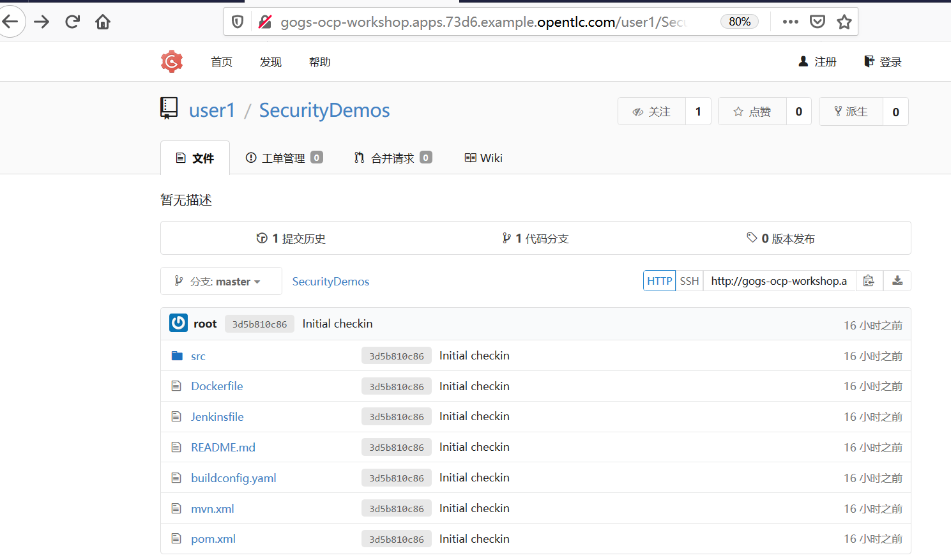951x560 pixels.
Task: Open README.md file
Action: pyautogui.click(x=223, y=448)
